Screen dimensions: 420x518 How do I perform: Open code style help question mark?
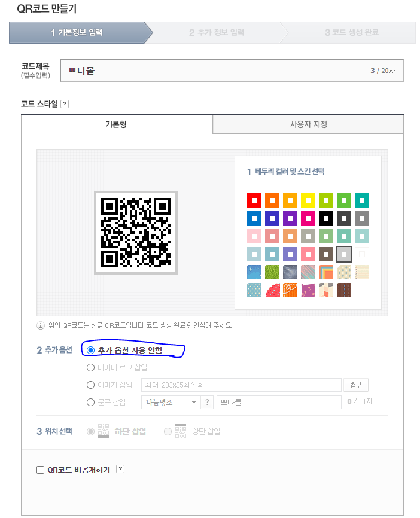(65, 104)
